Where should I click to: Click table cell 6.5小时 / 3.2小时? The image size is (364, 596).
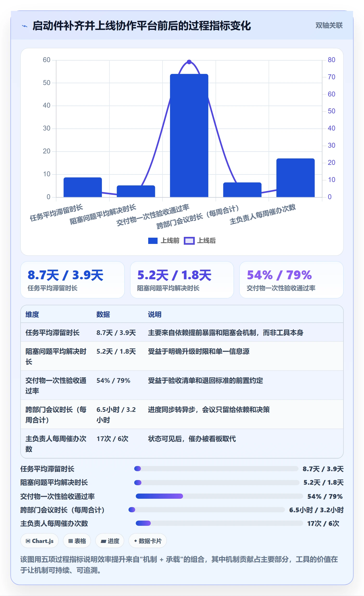click(x=116, y=415)
